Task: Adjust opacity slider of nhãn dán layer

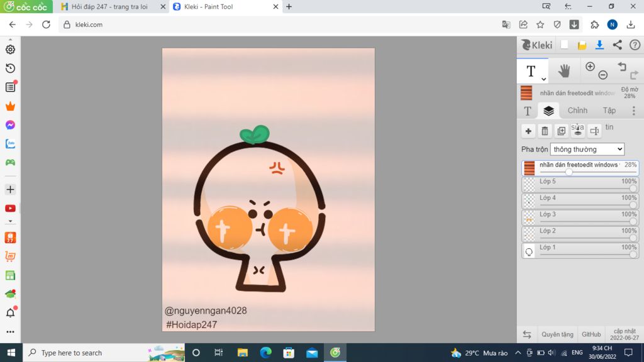Action: [x=569, y=172]
